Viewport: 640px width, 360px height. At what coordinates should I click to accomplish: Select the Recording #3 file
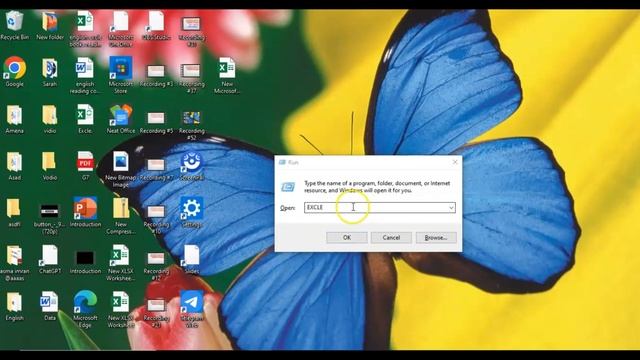(x=156, y=75)
